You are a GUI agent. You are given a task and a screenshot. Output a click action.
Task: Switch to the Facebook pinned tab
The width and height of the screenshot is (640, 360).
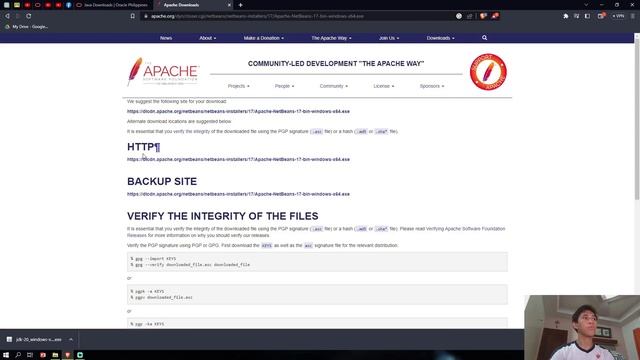(69, 5)
